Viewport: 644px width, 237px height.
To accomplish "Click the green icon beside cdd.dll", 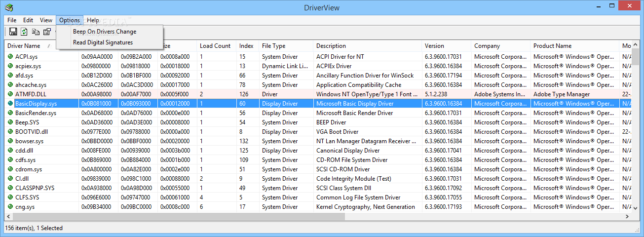I will point(10,151).
